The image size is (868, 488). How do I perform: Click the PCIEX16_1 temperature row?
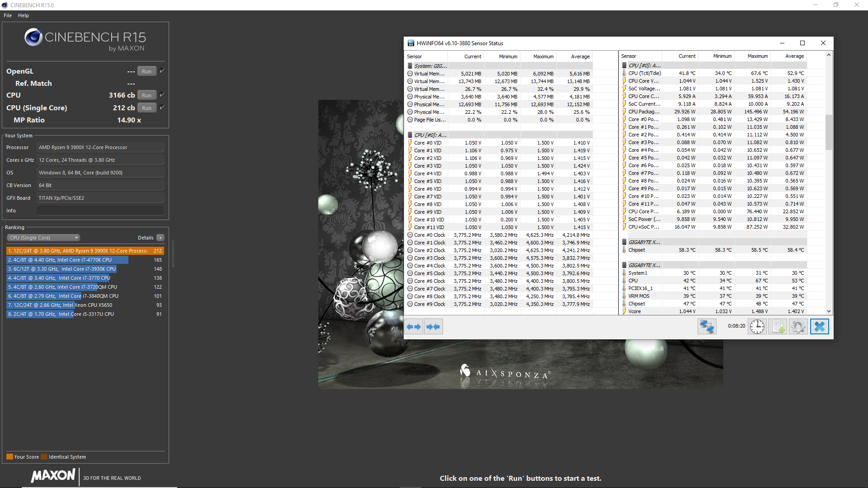714,288
